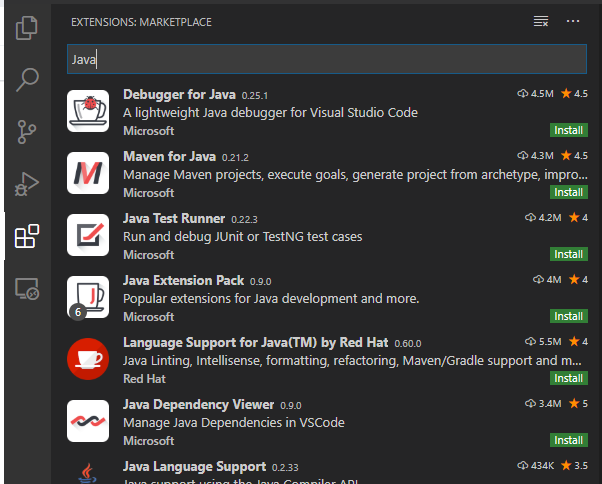Click the Debugger for Java extension icon
Viewport: 602px width, 484px height.
point(88,111)
